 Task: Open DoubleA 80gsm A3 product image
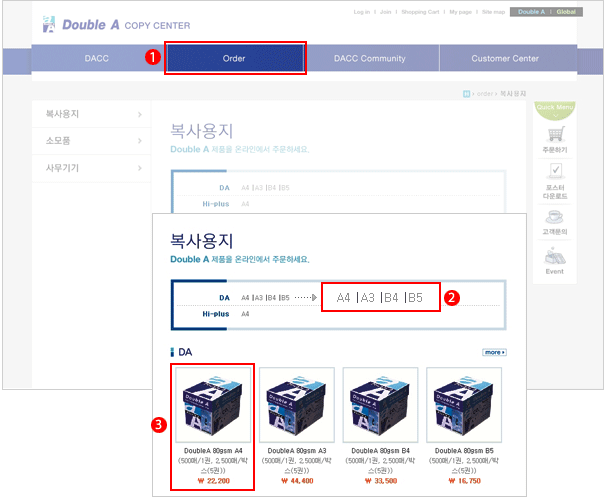(297, 405)
